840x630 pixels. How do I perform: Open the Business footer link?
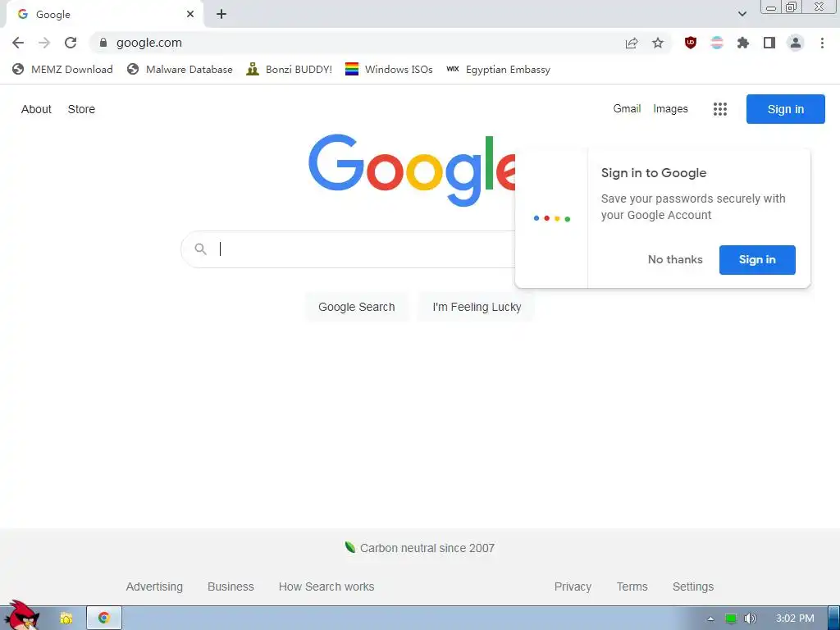[231, 587]
